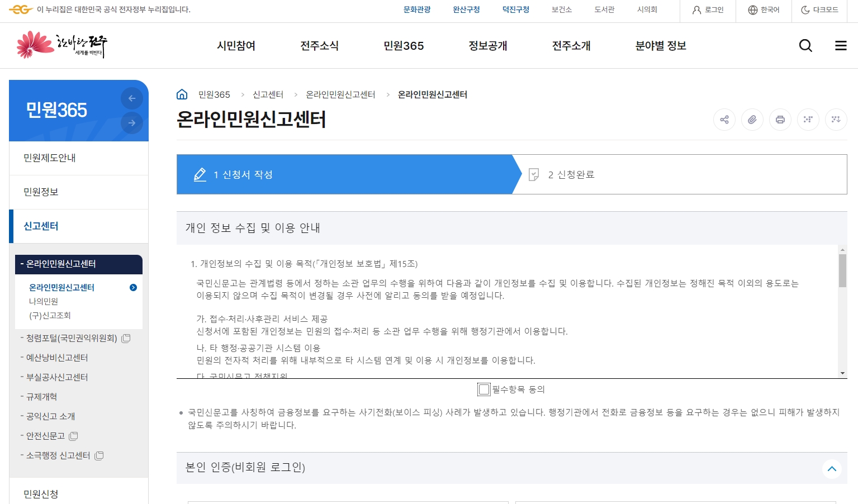Image resolution: width=858 pixels, height=504 pixels.
Task: Print the page using the printer icon
Action: pos(780,120)
